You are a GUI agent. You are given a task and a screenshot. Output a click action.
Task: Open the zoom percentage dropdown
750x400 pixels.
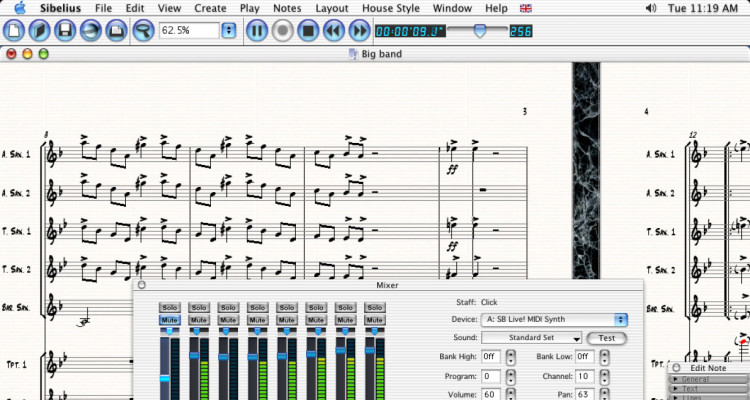pos(229,31)
